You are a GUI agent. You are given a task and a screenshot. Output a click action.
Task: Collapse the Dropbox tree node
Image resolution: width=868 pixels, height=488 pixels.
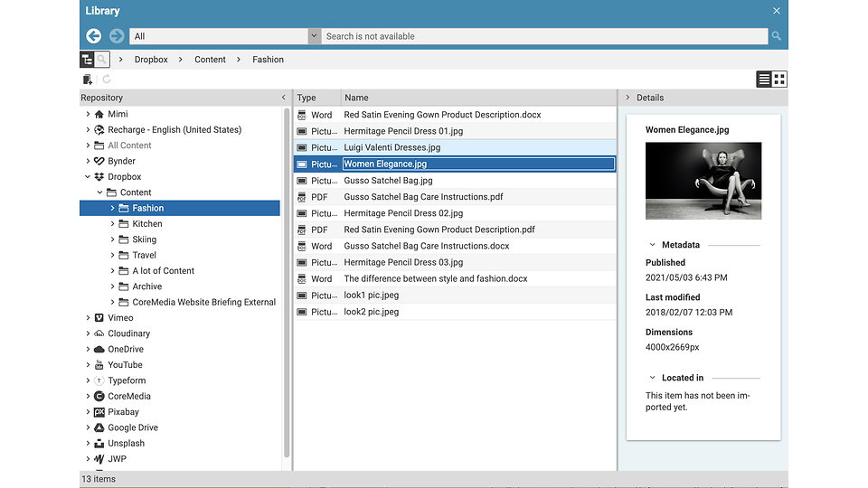click(x=88, y=176)
